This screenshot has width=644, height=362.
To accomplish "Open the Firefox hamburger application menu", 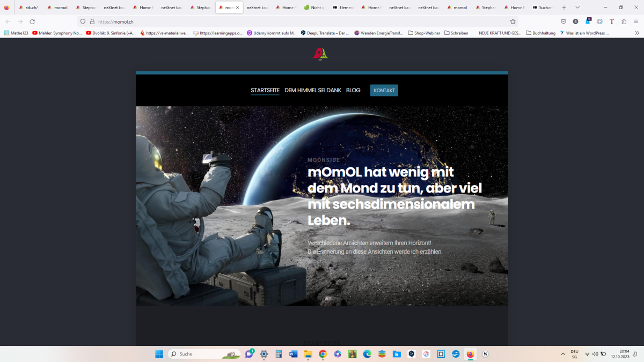I will coord(636,21).
